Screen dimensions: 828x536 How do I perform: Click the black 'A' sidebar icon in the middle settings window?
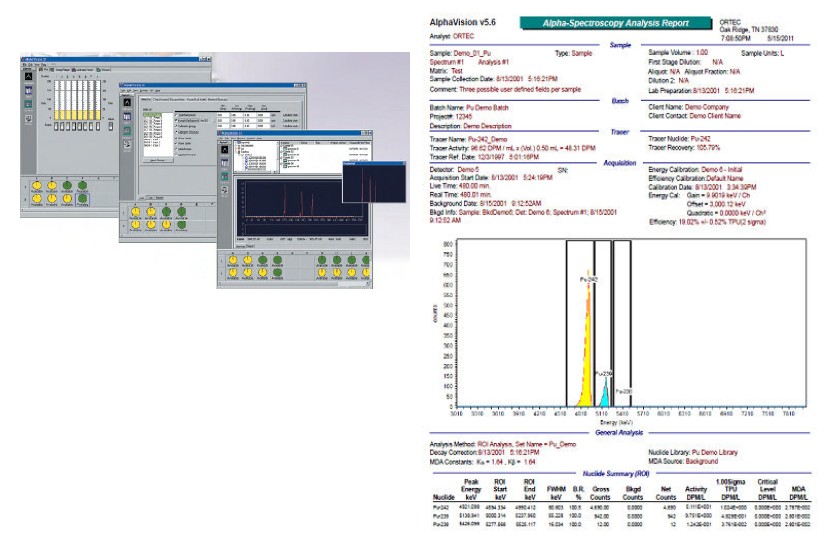(x=127, y=102)
